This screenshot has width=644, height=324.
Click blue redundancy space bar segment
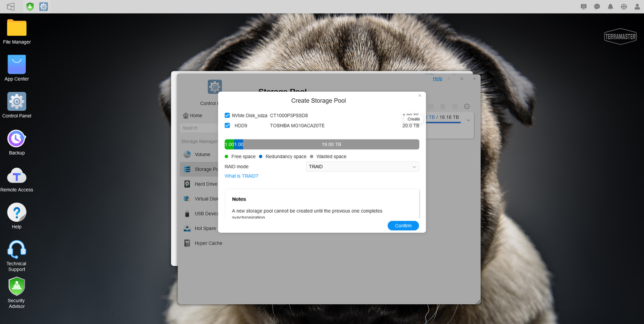click(239, 144)
